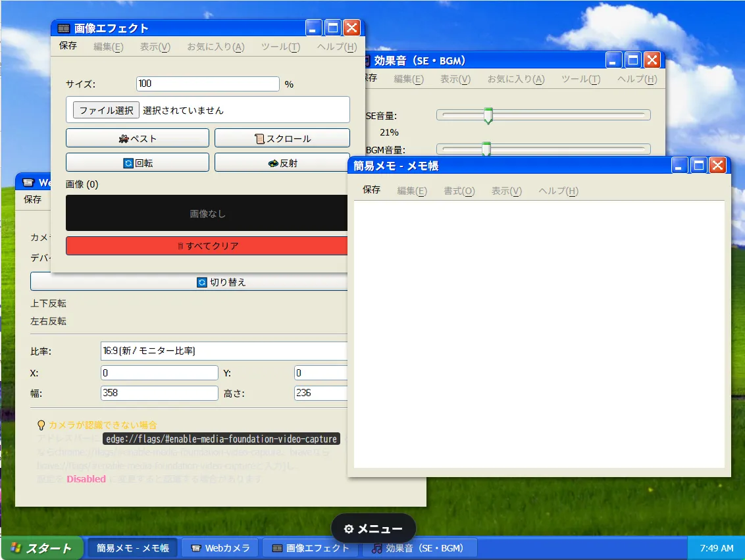Click 保存 in 簡易メモ window
Screen dimensions: 745x560
coord(372,190)
